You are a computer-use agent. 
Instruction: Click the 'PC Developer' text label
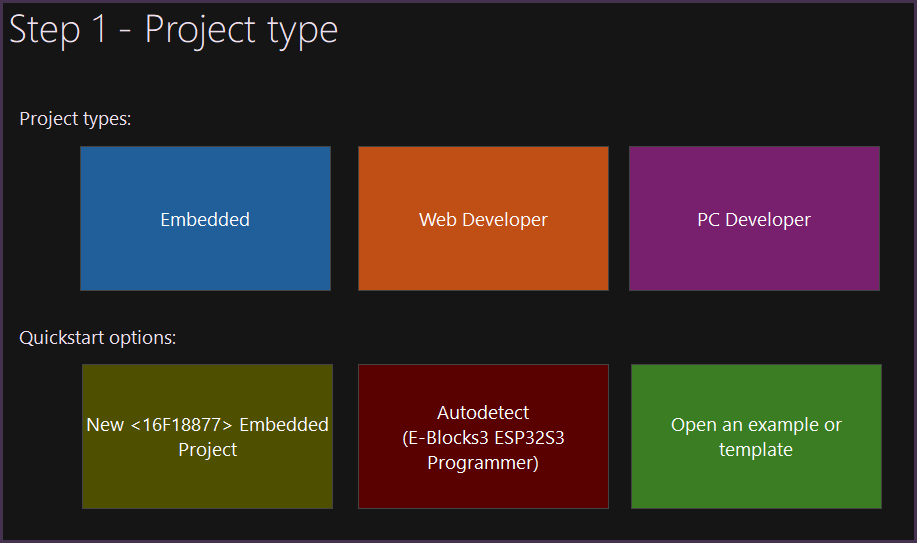point(754,220)
